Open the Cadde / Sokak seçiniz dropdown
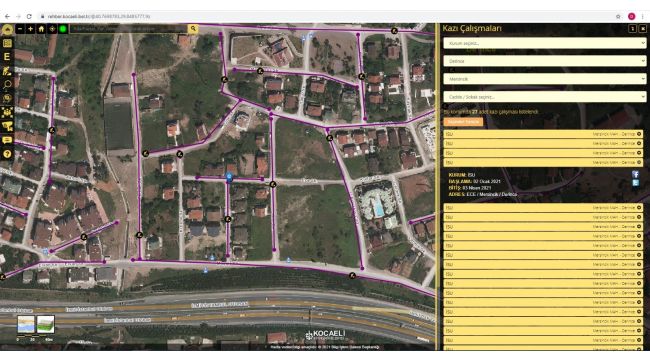The image size is (650, 360). (x=544, y=97)
